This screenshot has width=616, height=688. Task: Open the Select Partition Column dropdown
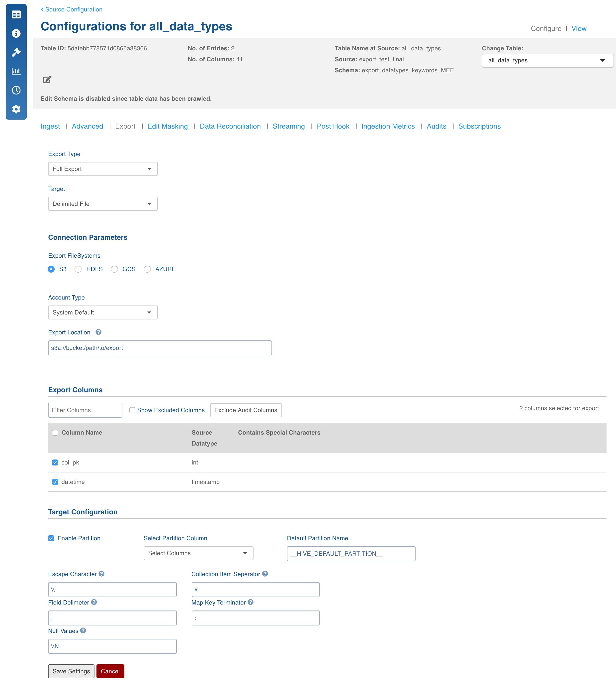(x=199, y=553)
